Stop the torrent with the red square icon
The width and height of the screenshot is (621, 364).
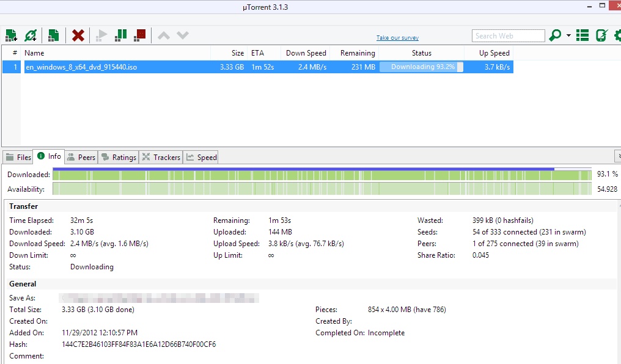click(x=140, y=35)
